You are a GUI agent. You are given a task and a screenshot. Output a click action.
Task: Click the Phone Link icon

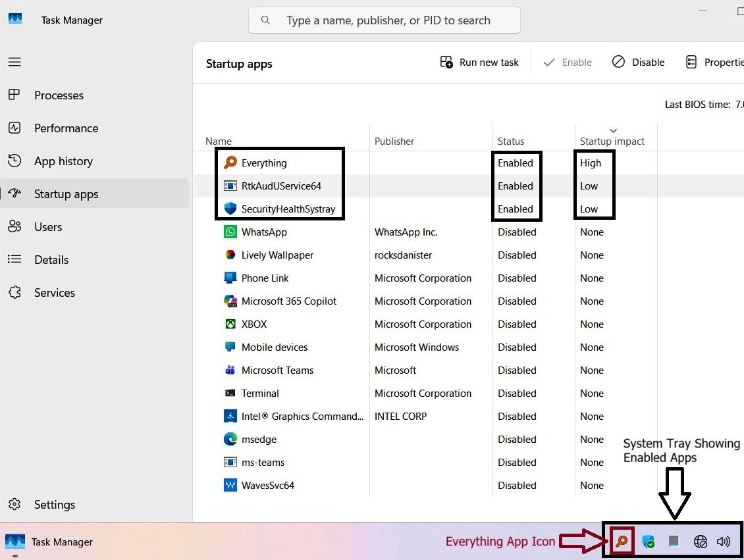[x=230, y=278]
